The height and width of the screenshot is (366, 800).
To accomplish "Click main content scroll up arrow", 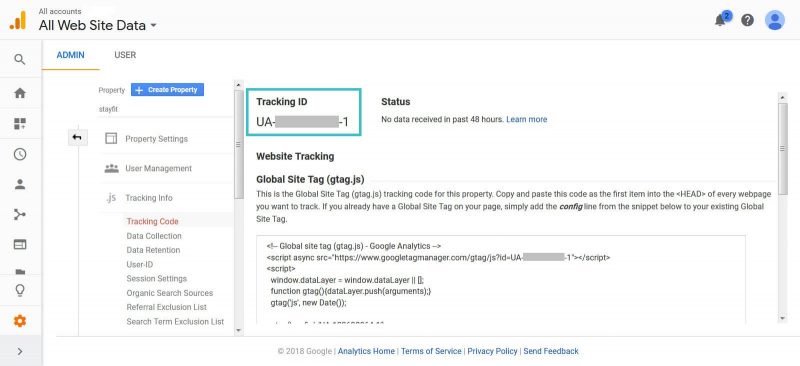I will point(783,97).
